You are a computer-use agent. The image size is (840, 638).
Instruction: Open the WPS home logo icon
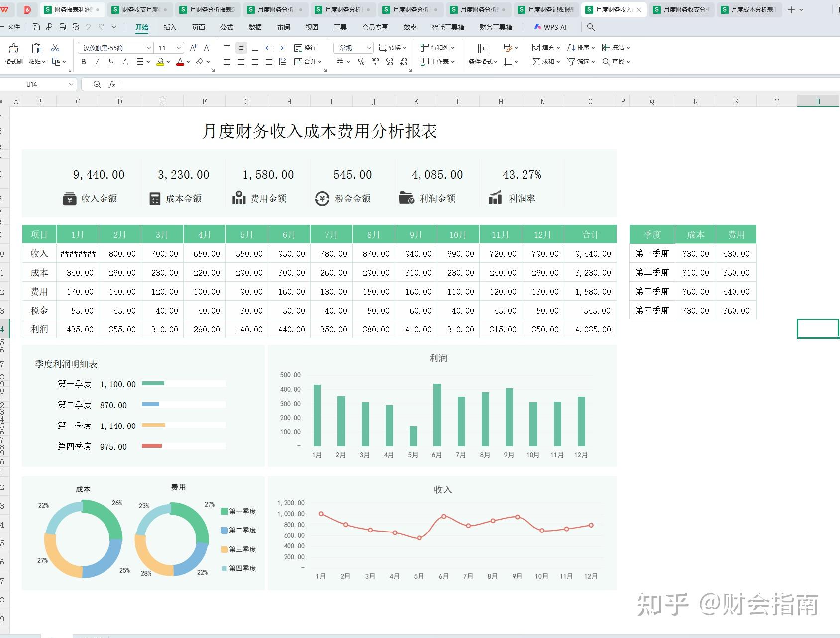[x=4, y=9]
